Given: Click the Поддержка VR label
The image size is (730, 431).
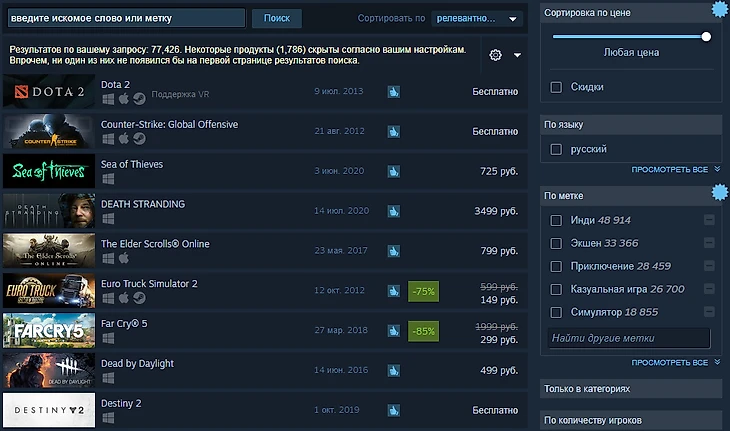Looking at the screenshot, I should [180, 94].
